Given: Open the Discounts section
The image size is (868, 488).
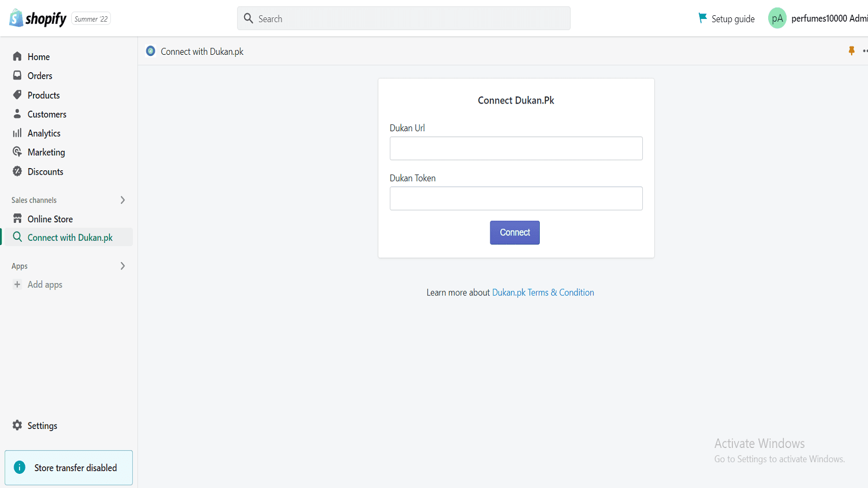Looking at the screenshot, I should 46,171.
